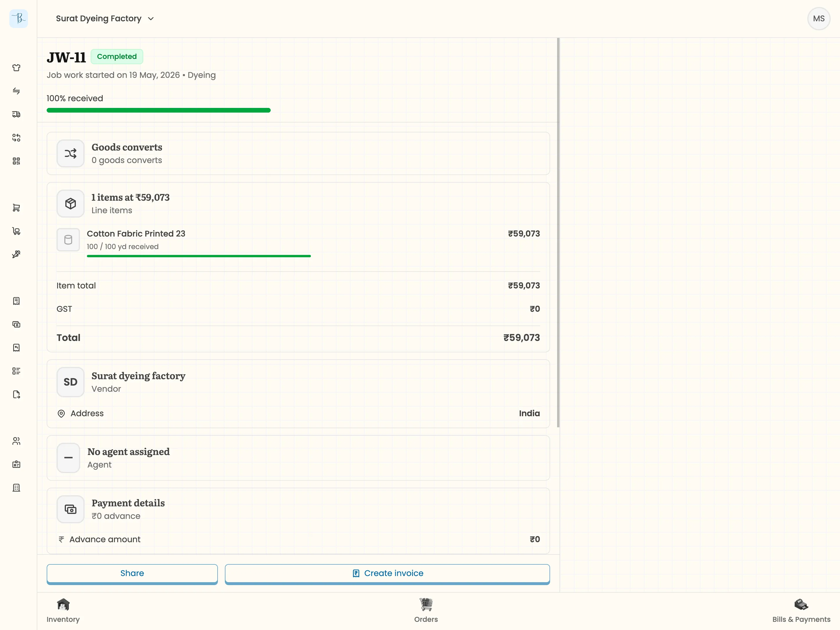Click the rupee icon beside Advance amount
This screenshot has width=840, height=630.
coord(61,539)
